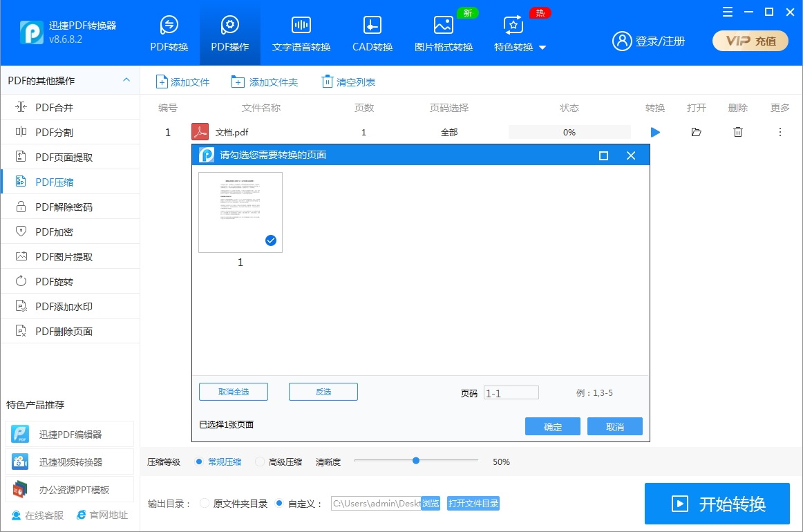This screenshot has height=532, width=803.
Task: Click the 登录/注册 user avatar icon
Action: pyautogui.click(x=622, y=41)
